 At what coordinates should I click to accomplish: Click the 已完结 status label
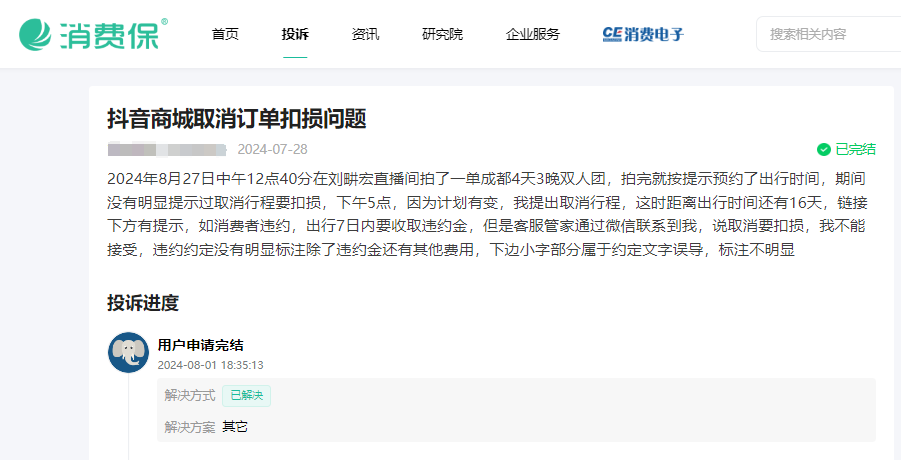855,149
